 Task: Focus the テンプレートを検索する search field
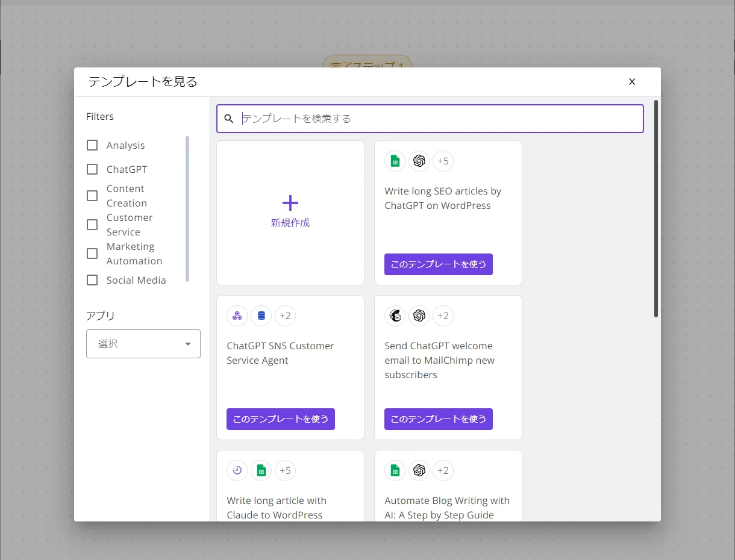tap(430, 119)
